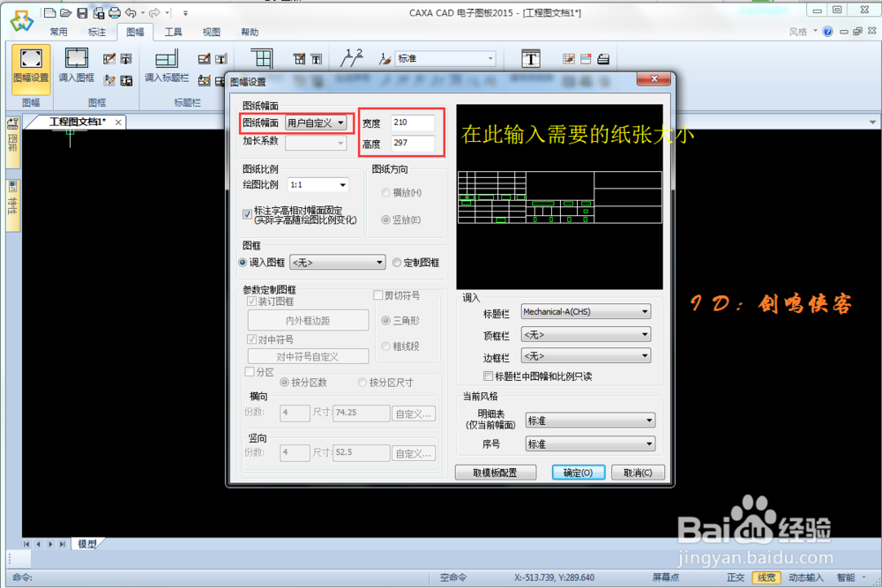
Task: Open the 图纸幅面 用户自定义 dropdown
Action: [x=316, y=123]
